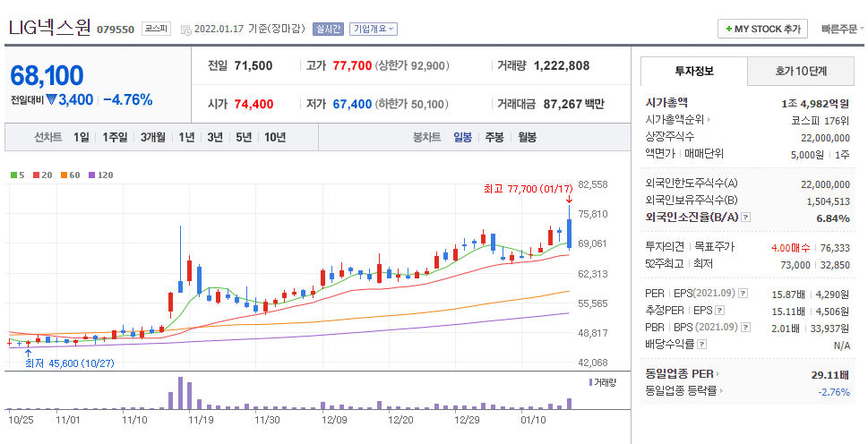
Task: Click the 외국인보유주식수(B) value 1,504,513
Action: pos(828,201)
